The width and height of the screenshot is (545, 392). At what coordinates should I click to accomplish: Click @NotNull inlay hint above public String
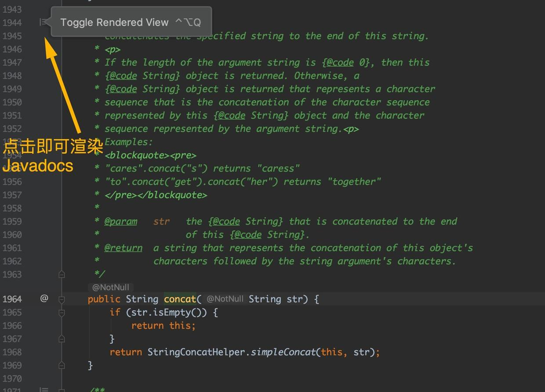click(110, 287)
